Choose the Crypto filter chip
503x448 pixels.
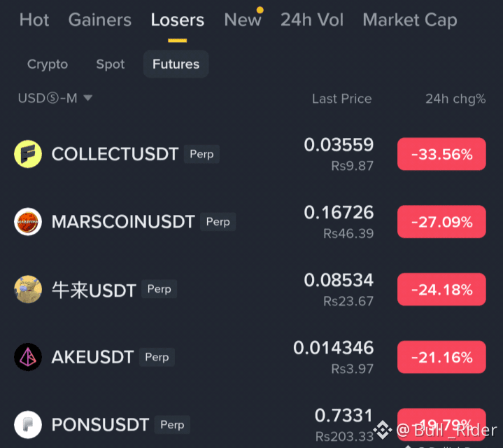(48, 64)
